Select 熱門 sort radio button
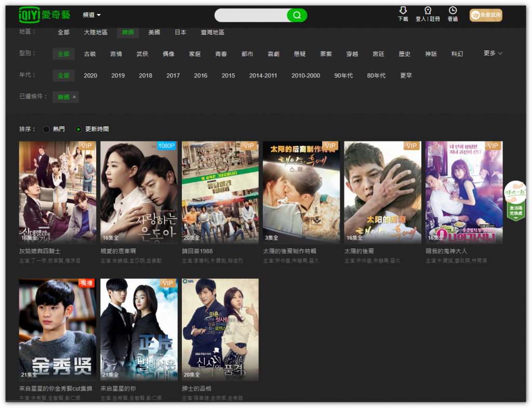Viewport: 532px width, 408px height. coord(46,129)
